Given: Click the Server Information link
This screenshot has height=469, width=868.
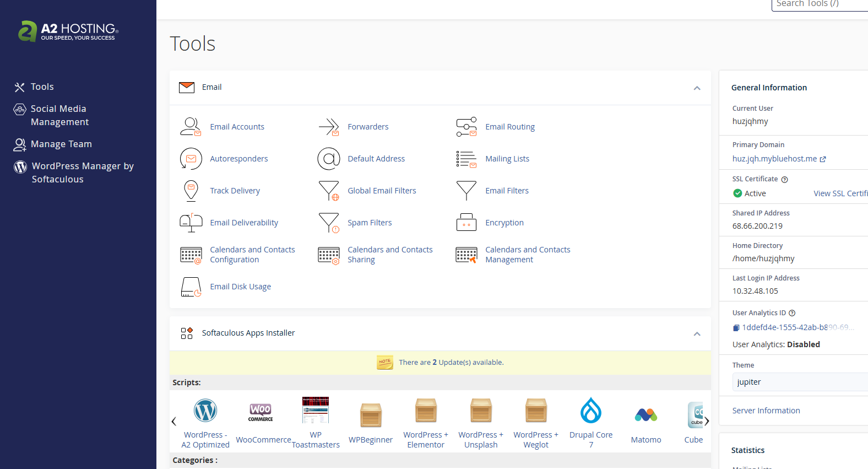Looking at the screenshot, I should tap(766, 411).
